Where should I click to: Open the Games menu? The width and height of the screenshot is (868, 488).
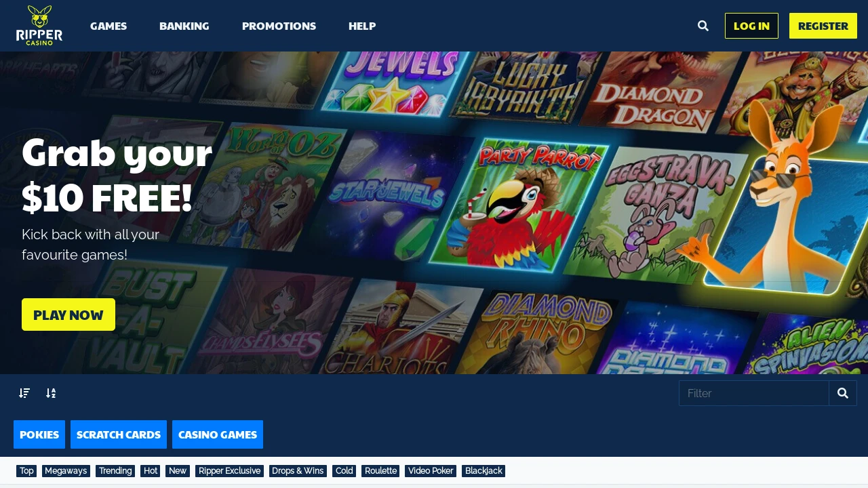tap(108, 26)
